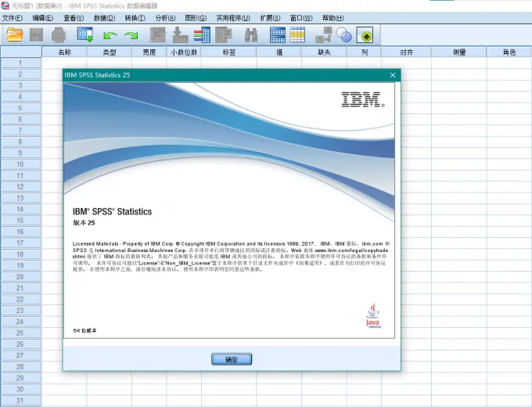Select row header 5
Image resolution: width=532 pixels, height=407 pixels.
(x=20, y=108)
